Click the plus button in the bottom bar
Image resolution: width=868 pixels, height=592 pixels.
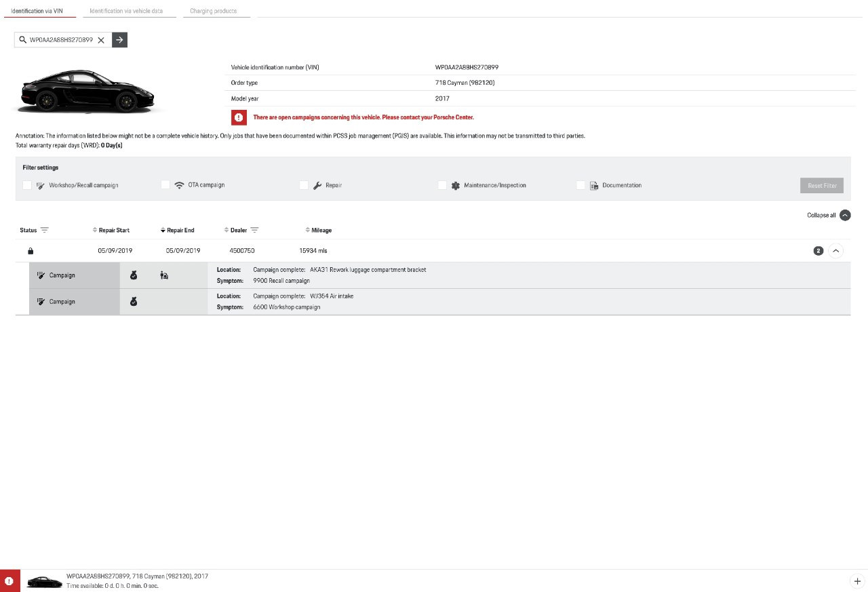pyautogui.click(x=856, y=581)
